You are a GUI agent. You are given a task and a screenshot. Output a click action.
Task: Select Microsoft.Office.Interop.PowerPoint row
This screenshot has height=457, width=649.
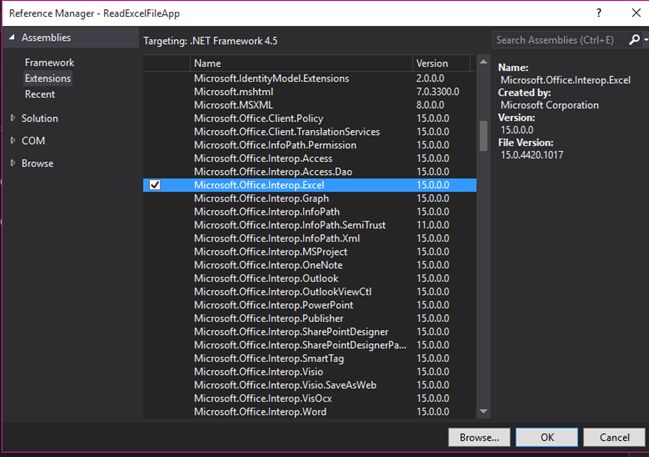[x=310, y=305]
